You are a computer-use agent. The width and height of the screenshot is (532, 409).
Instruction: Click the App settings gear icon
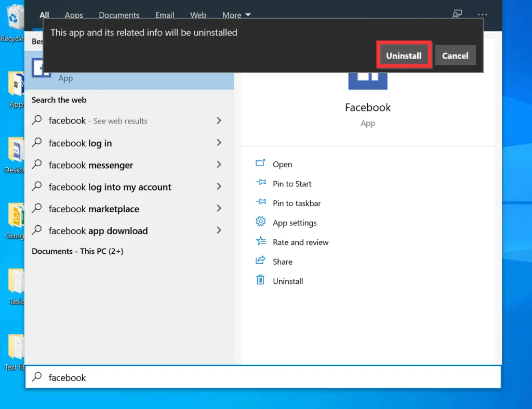pos(261,222)
